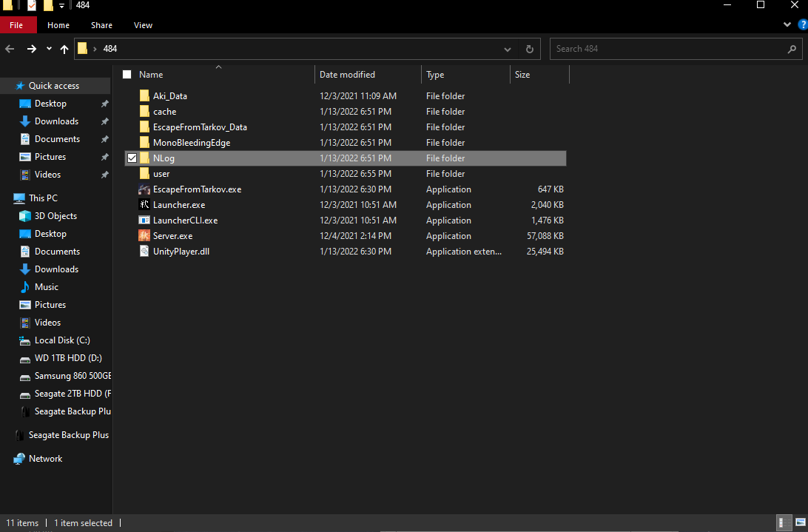Click the UnityPlayer.dll file icon
The image size is (808, 532).
point(144,251)
